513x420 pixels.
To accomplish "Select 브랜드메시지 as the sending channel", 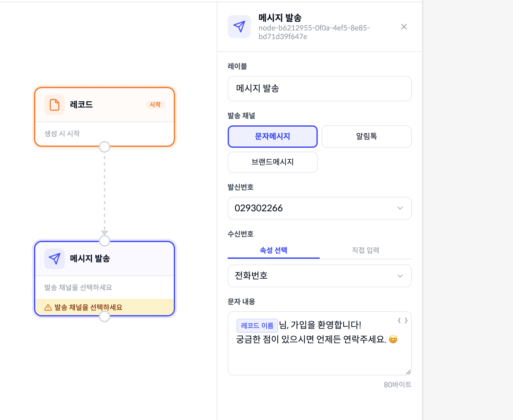I will 273,162.
